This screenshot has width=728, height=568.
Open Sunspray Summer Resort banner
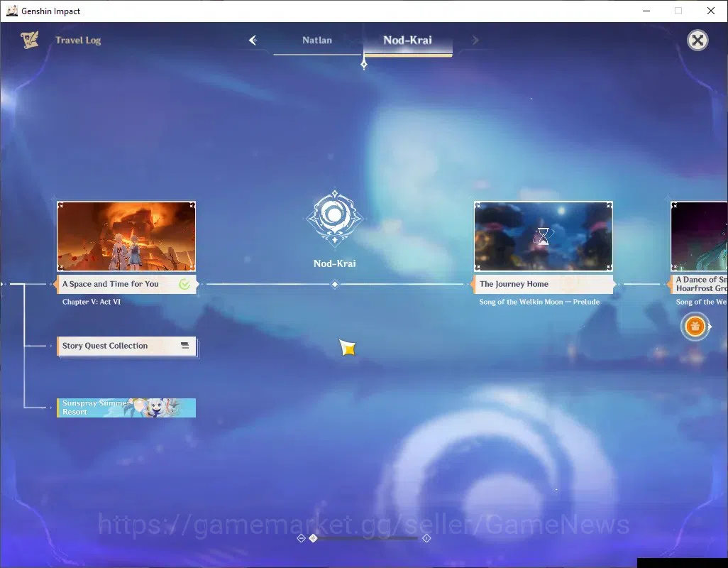126,408
